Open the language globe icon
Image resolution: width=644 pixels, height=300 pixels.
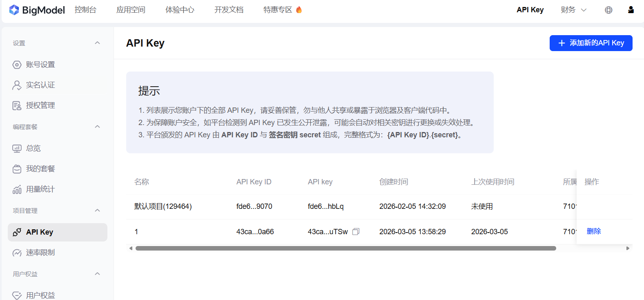608,10
